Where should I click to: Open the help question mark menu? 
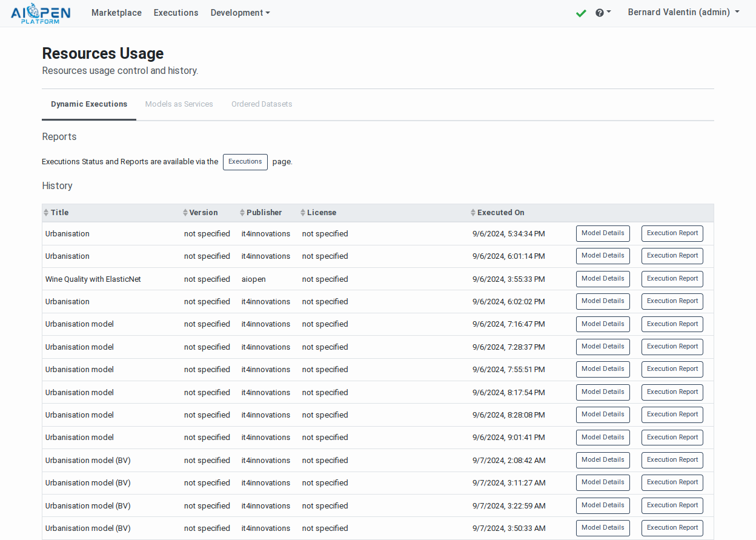603,13
